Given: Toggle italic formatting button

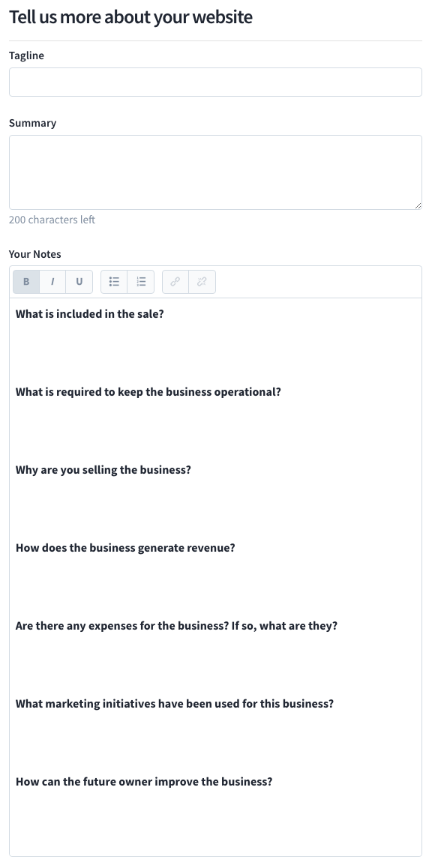Looking at the screenshot, I should pyautogui.click(x=52, y=282).
